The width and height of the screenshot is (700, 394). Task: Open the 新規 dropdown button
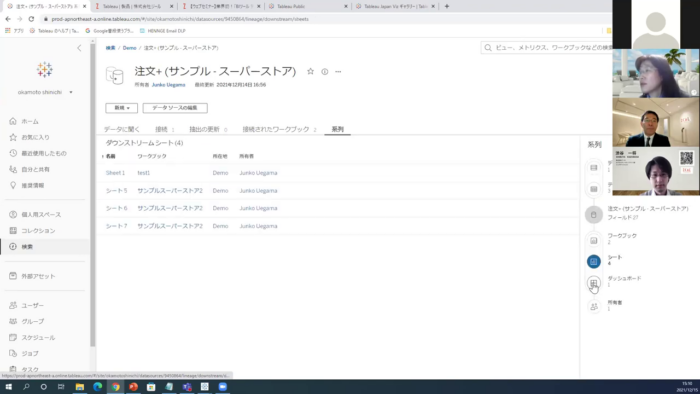tap(121, 108)
